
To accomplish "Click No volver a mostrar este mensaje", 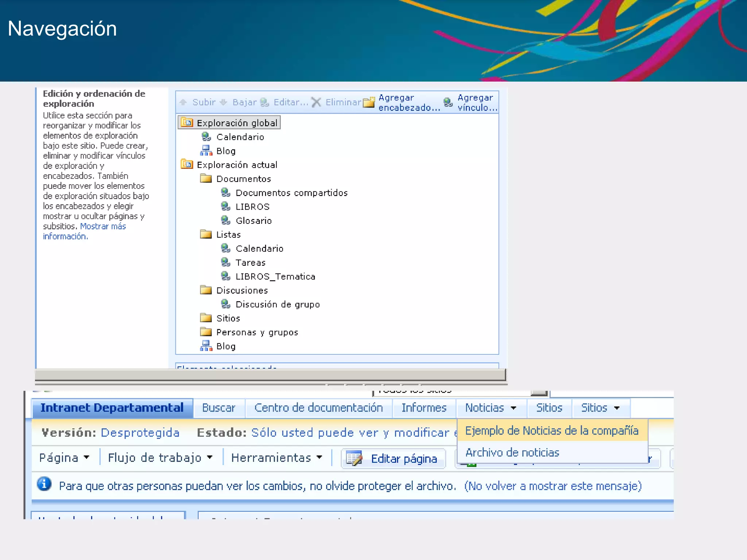I will tap(553, 486).
